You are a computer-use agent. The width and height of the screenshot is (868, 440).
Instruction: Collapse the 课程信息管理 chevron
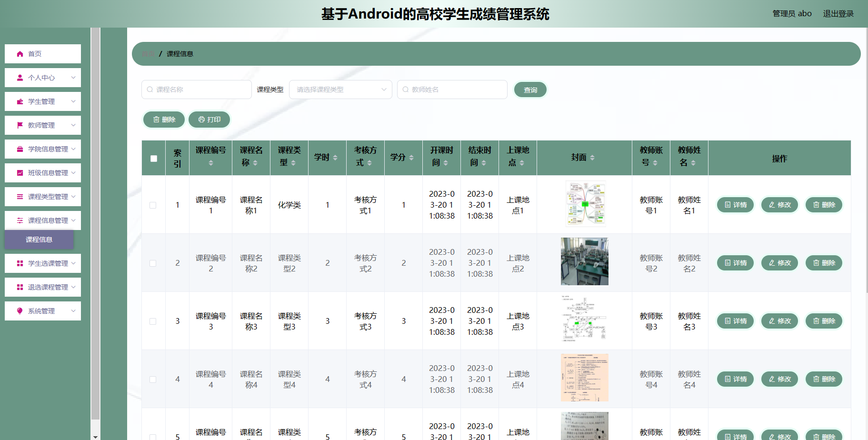pyautogui.click(x=73, y=220)
